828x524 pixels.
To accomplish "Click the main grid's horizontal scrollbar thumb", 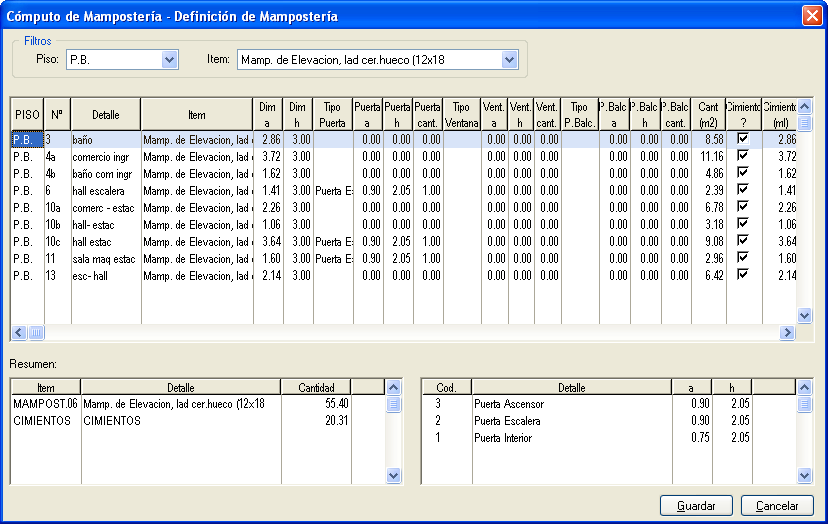I will 35,332.
